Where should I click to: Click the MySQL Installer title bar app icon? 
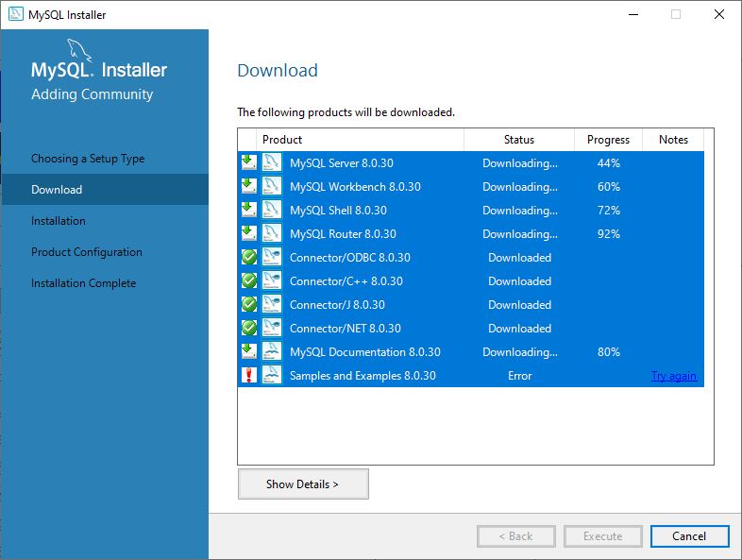[x=16, y=14]
